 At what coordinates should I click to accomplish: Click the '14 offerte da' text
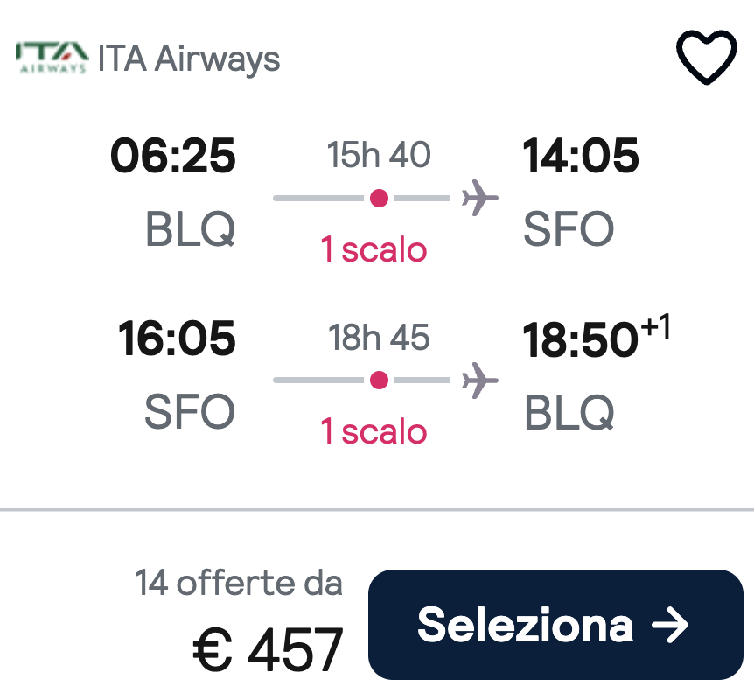click(239, 583)
